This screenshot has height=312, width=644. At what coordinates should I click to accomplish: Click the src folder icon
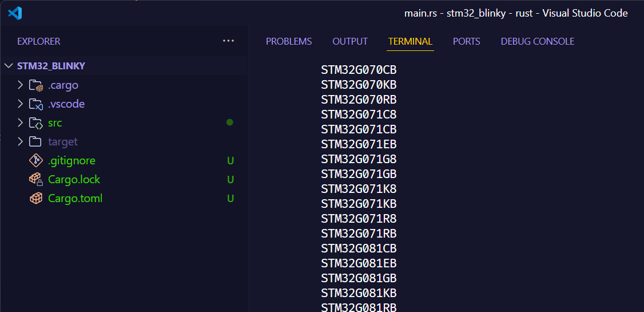coord(36,123)
